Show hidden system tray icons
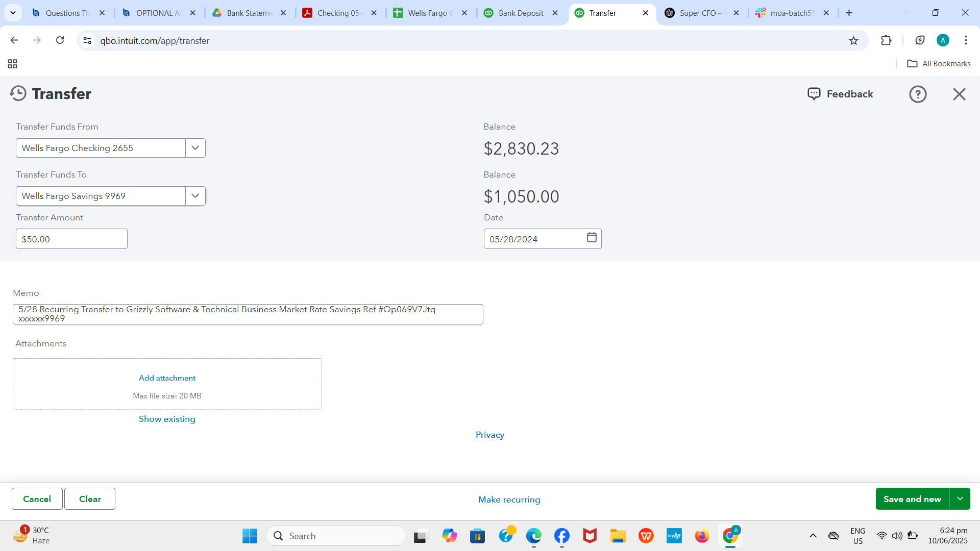This screenshot has height=551, width=980. 813,536
